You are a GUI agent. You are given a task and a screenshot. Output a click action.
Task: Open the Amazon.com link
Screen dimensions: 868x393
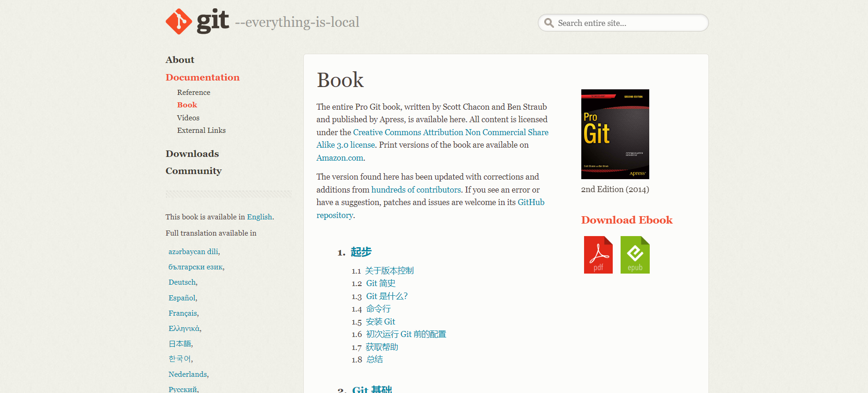(x=339, y=158)
